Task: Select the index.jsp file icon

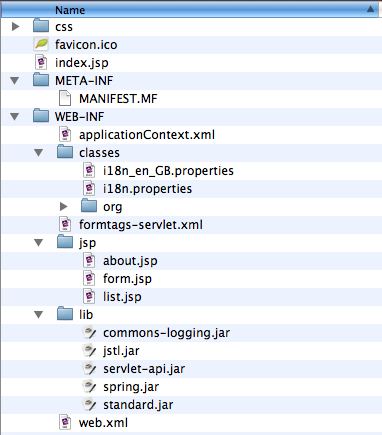Action: pyautogui.click(x=41, y=62)
